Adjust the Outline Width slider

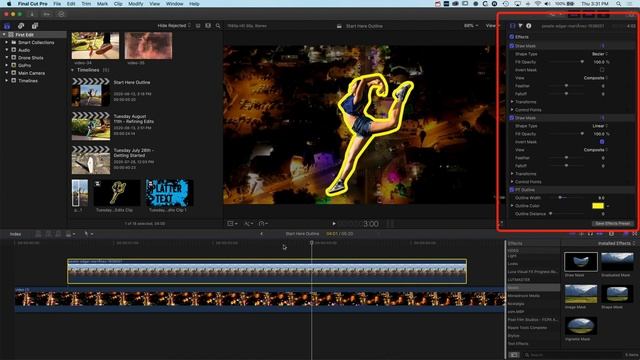click(567, 198)
